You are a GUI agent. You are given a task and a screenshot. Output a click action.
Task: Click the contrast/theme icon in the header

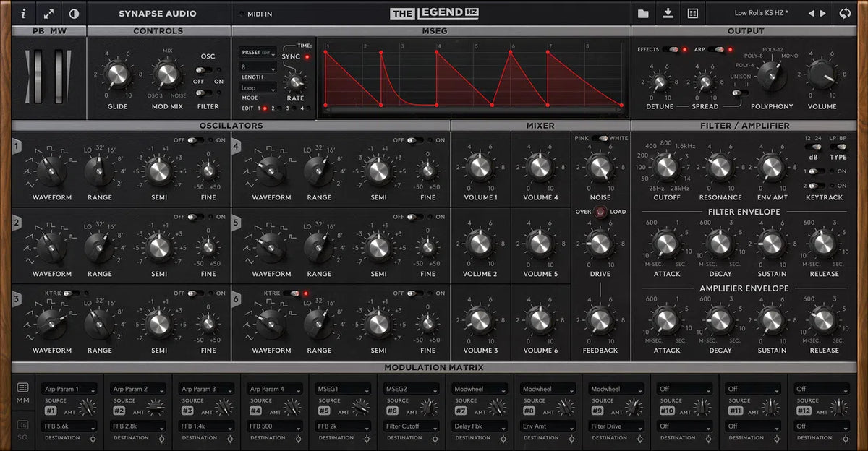[75, 13]
